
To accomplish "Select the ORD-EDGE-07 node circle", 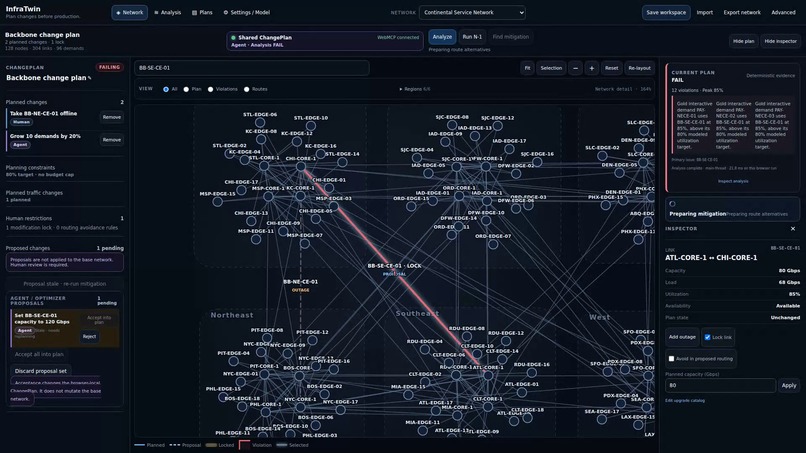I will tap(493, 244).
